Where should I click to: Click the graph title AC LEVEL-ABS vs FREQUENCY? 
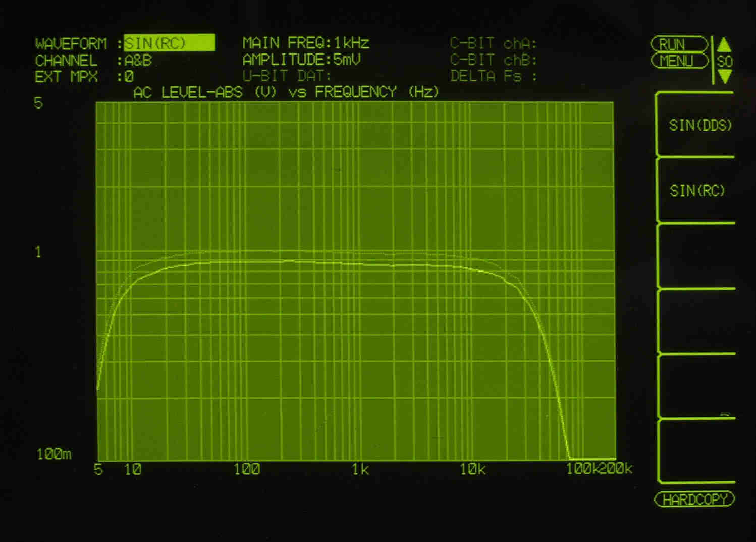click(286, 92)
